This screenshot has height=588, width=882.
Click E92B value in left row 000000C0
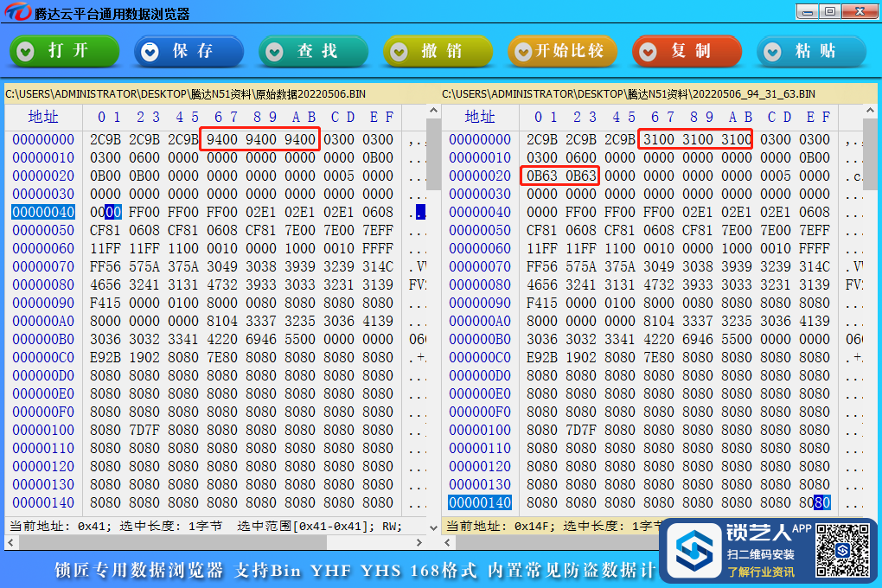click(x=105, y=357)
